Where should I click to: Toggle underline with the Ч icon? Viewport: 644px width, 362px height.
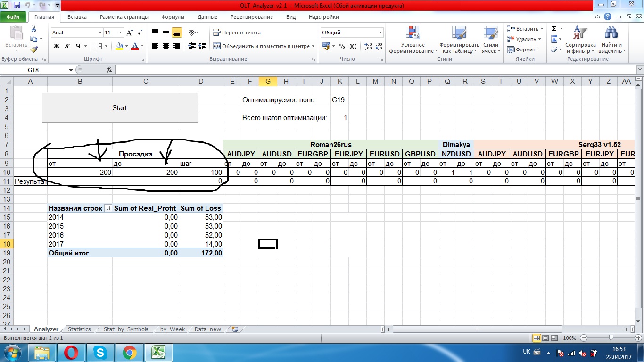pos(78,46)
